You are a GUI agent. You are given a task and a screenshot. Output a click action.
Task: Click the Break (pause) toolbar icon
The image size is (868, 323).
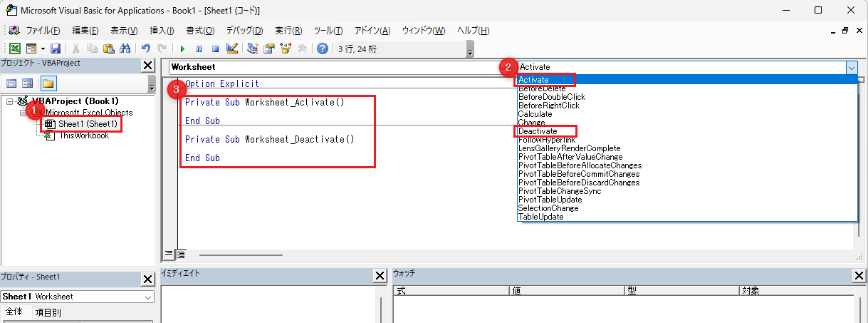pos(199,48)
